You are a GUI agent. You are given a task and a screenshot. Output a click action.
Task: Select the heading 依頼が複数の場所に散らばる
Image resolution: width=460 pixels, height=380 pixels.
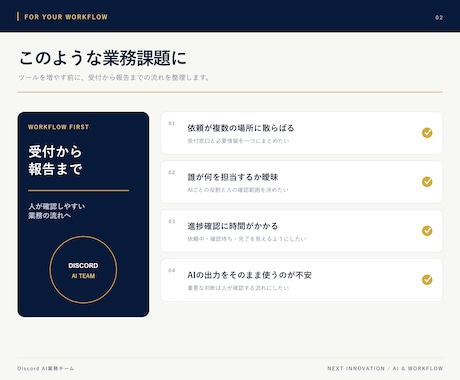(241, 128)
